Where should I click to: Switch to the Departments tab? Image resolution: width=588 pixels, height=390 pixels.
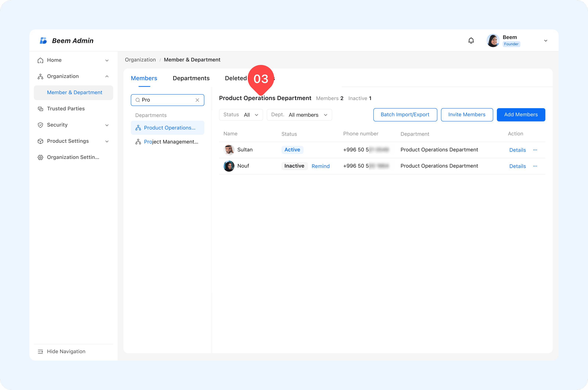point(191,78)
